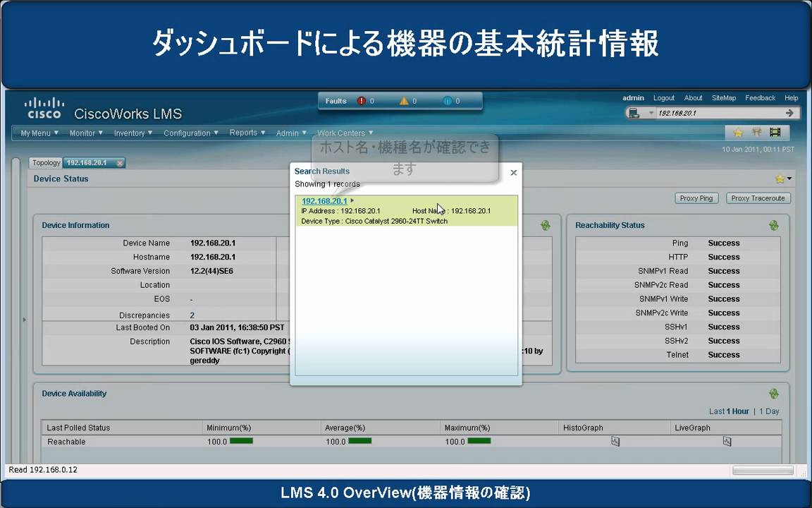The image size is (812, 508).
Task: Click the Average(%) green availability bar
Action: (x=360, y=441)
